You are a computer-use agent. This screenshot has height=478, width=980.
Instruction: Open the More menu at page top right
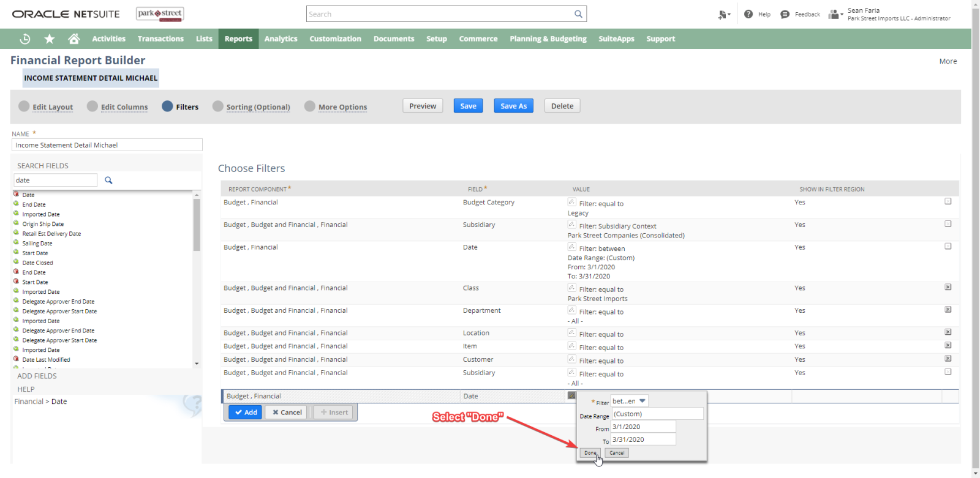pos(948,61)
